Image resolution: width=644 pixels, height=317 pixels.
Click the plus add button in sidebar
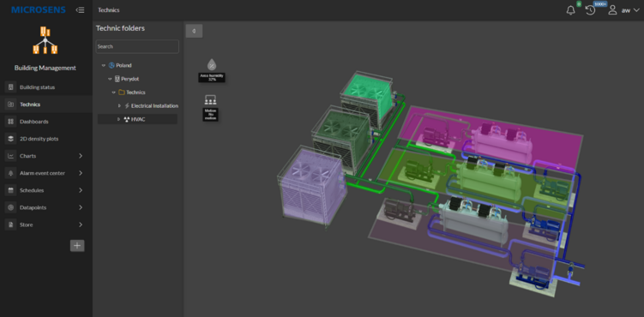pos(77,246)
